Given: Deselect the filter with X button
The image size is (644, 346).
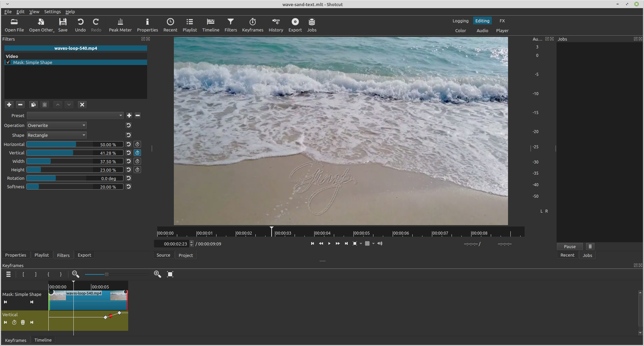Looking at the screenshot, I should [x=82, y=105].
